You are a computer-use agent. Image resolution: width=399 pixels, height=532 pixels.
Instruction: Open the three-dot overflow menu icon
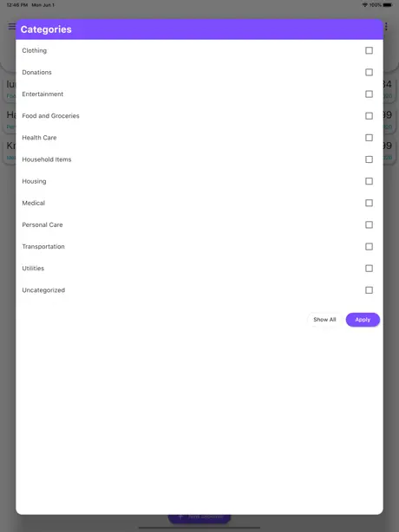pos(386,27)
